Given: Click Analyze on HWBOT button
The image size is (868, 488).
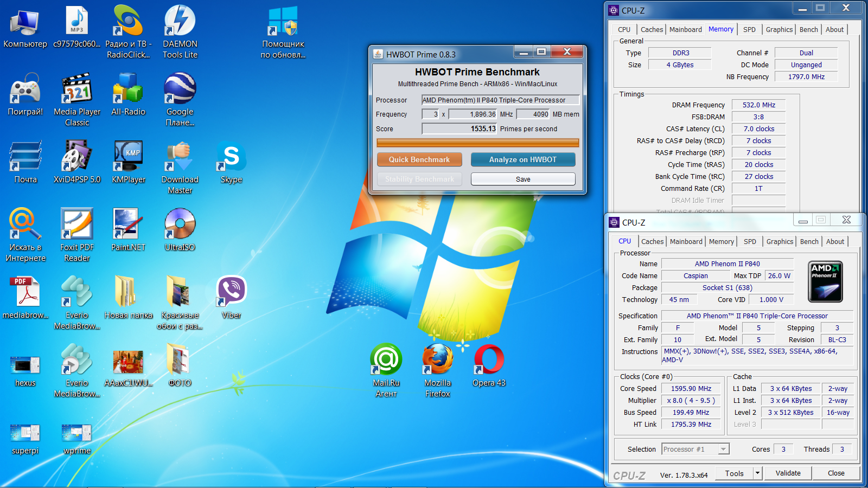Looking at the screenshot, I should tap(523, 159).
